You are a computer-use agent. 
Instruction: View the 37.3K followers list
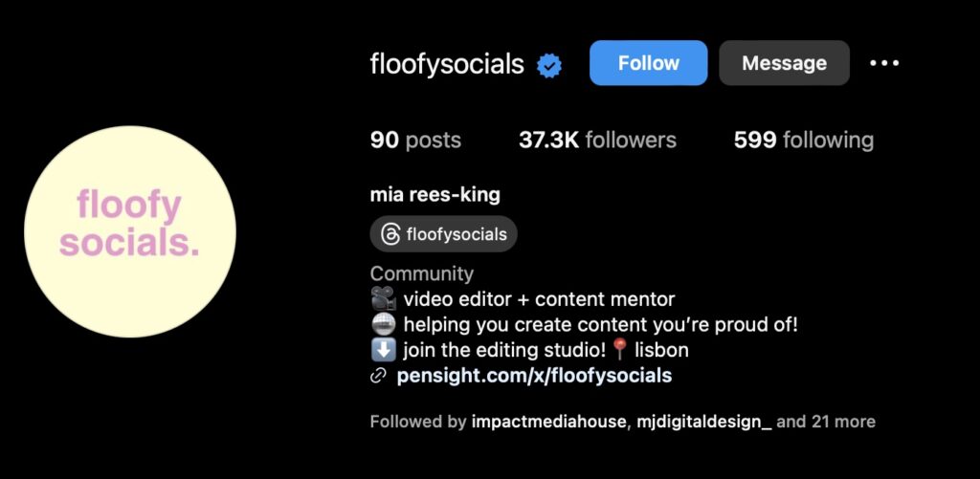[597, 140]
